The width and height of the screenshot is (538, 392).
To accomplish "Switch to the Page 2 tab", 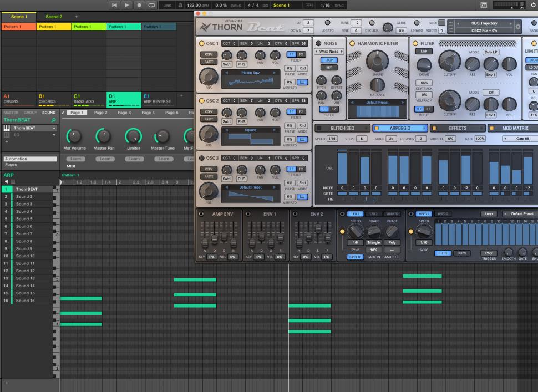I will tap(100, 113).
